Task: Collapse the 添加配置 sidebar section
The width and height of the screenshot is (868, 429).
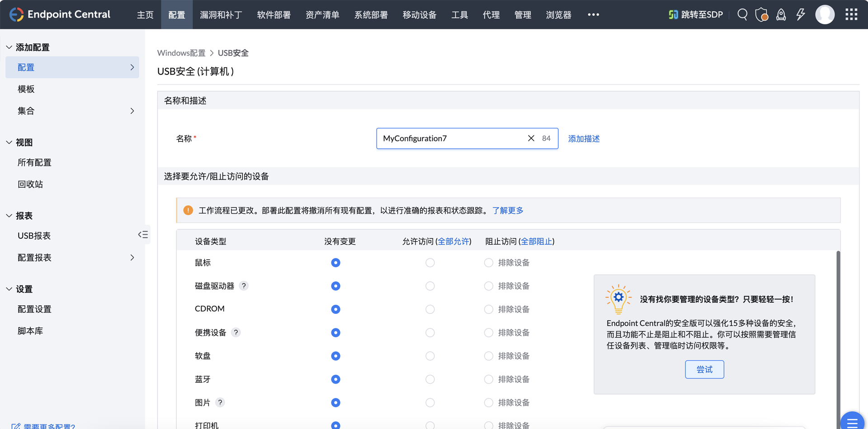Action: 9,47
